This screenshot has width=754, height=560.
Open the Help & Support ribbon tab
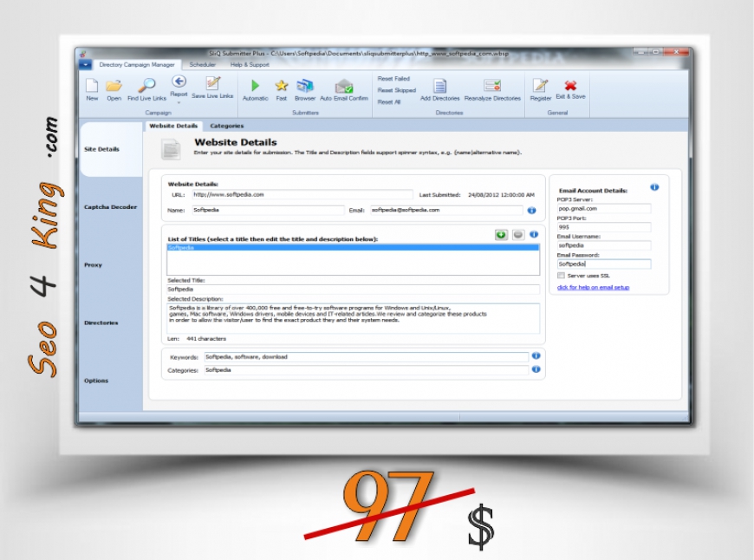click(250, 64)
